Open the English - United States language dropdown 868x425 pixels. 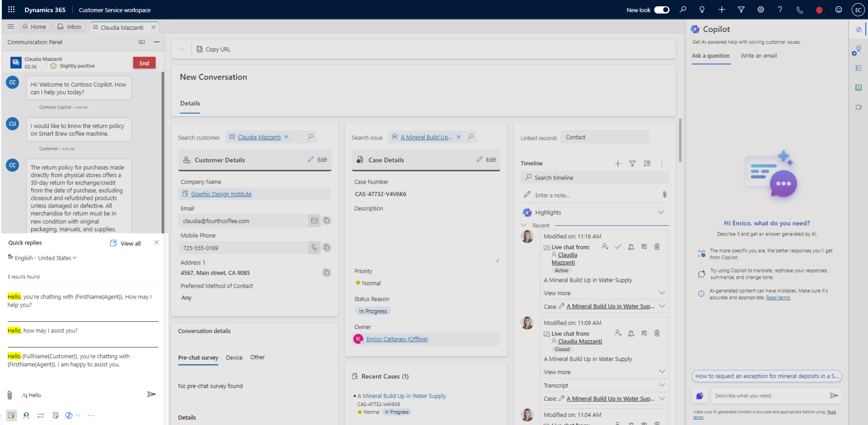tap(42, 258)
